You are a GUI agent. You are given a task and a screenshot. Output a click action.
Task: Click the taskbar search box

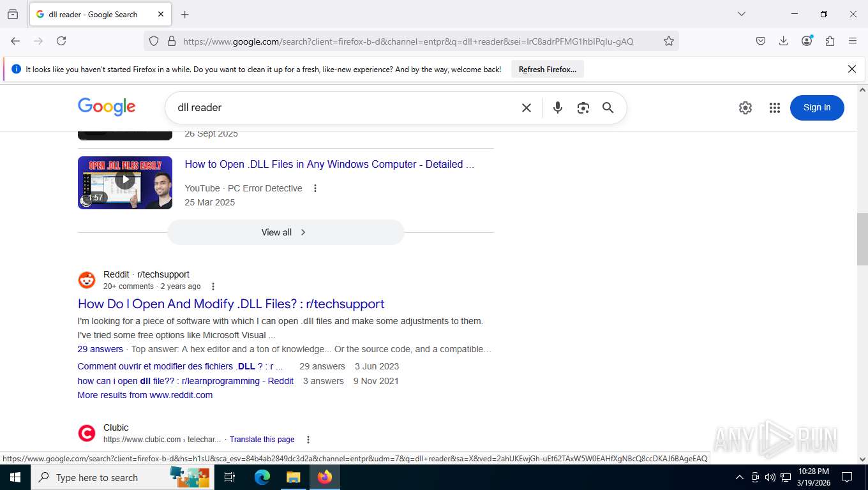(123, 477)
